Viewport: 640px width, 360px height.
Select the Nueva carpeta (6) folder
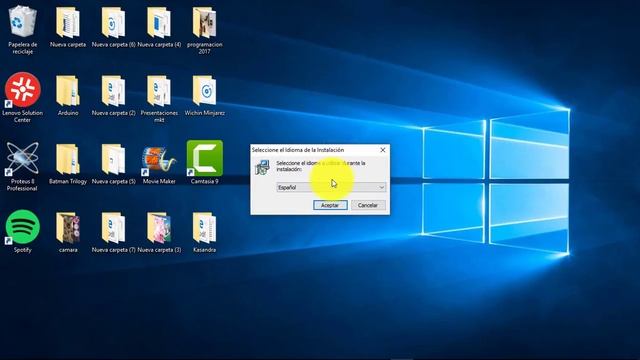(113, 22)
